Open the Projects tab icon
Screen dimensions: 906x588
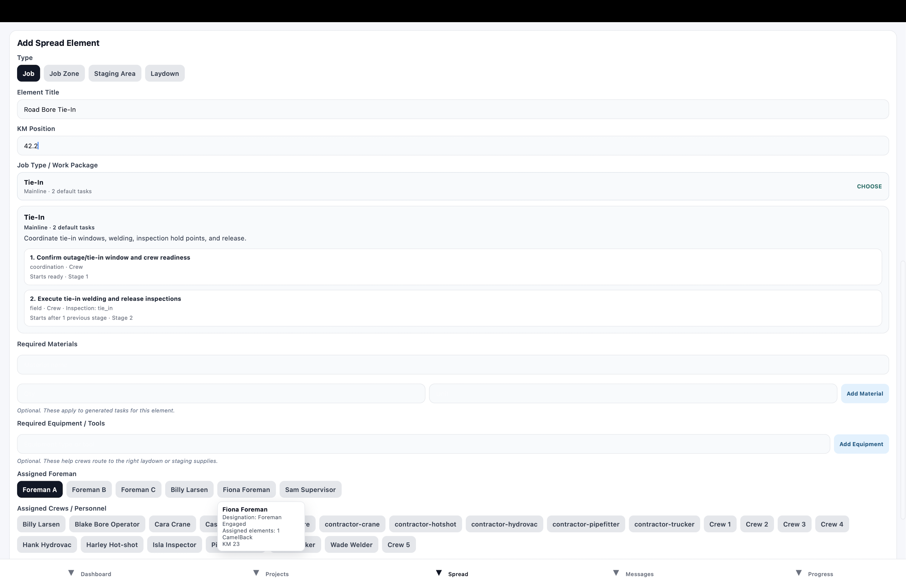pos(256,573)
